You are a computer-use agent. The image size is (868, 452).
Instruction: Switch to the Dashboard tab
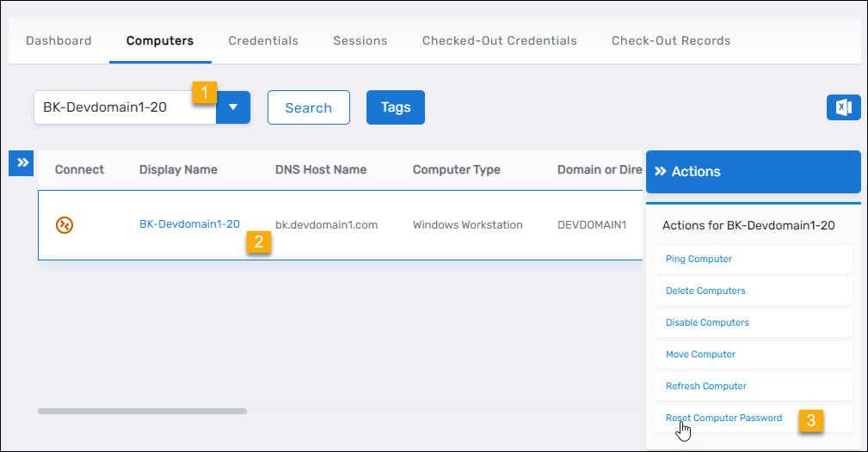58,40
